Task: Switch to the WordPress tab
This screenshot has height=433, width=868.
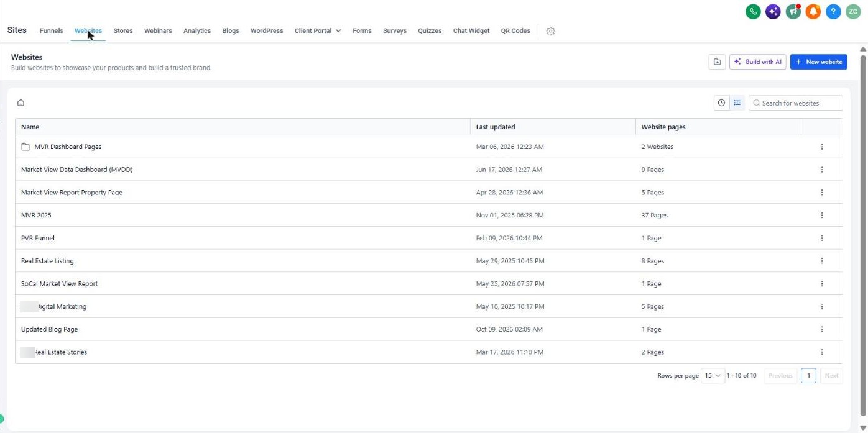Action: point(267,31)
